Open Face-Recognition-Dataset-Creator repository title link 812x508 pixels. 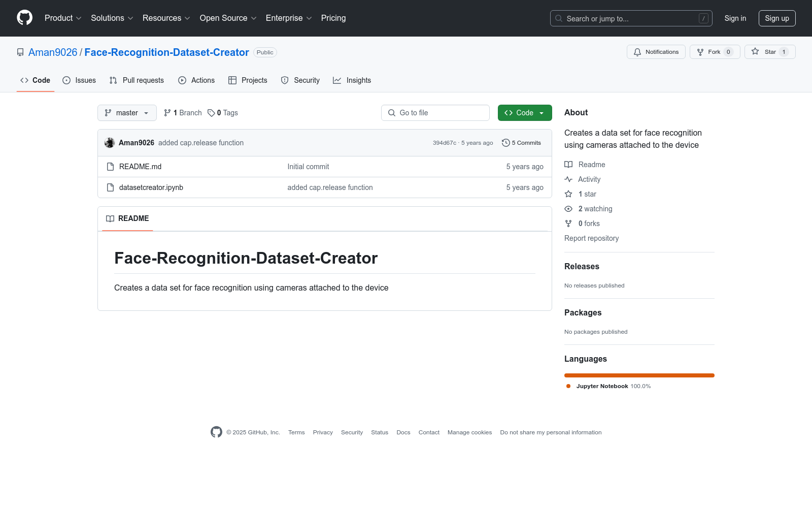(166, 52)
